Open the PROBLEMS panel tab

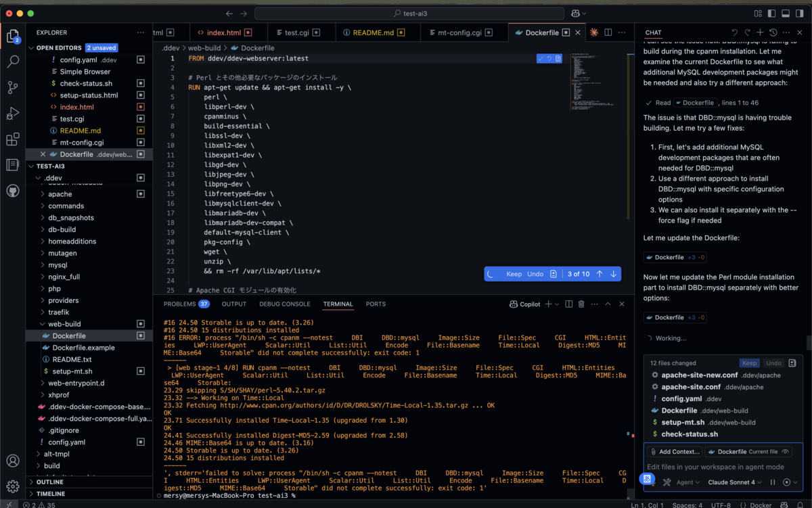click(x=186, y=304)
